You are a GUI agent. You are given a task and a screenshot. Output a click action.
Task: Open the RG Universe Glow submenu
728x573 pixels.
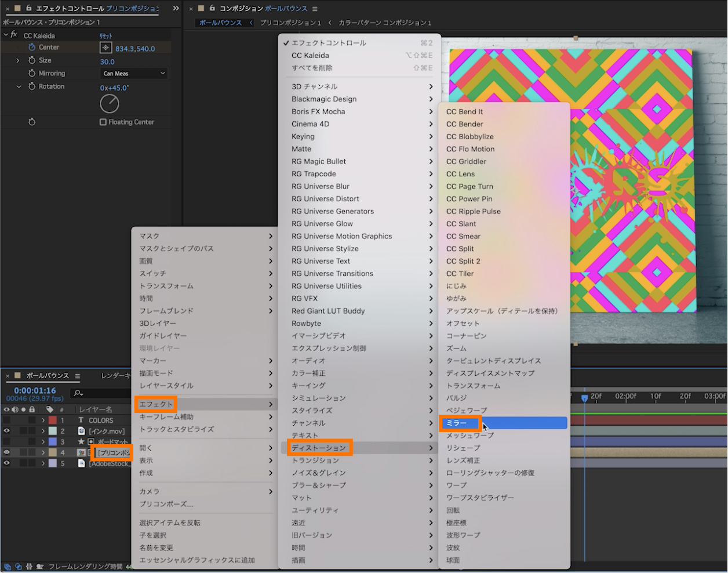359,224
